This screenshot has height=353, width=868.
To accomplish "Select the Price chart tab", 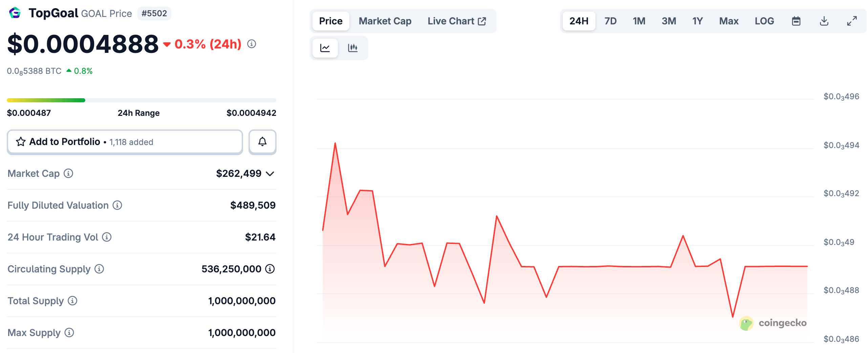I will click(x=331, y=21).
